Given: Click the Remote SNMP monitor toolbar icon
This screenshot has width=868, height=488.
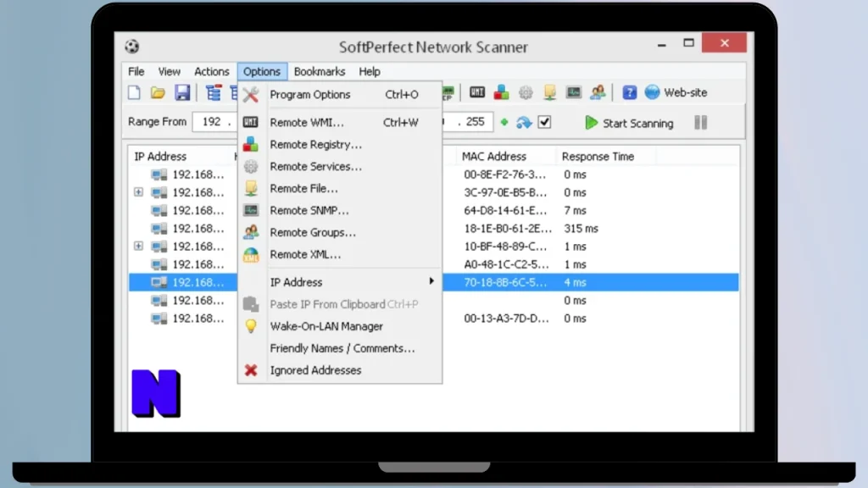Looking at the screenshot, I should pyautogui.click(x=574, y=92).
